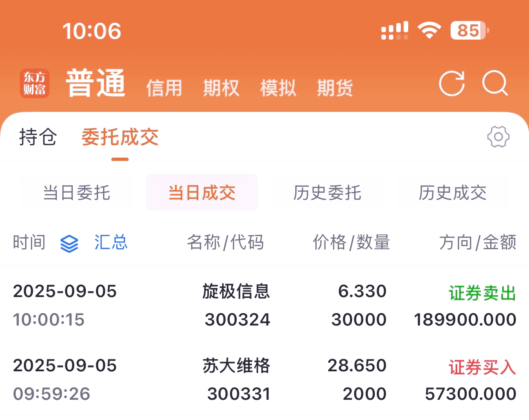Tap the 2025-09-05 date beside 旋极信息

click(65, 291)
